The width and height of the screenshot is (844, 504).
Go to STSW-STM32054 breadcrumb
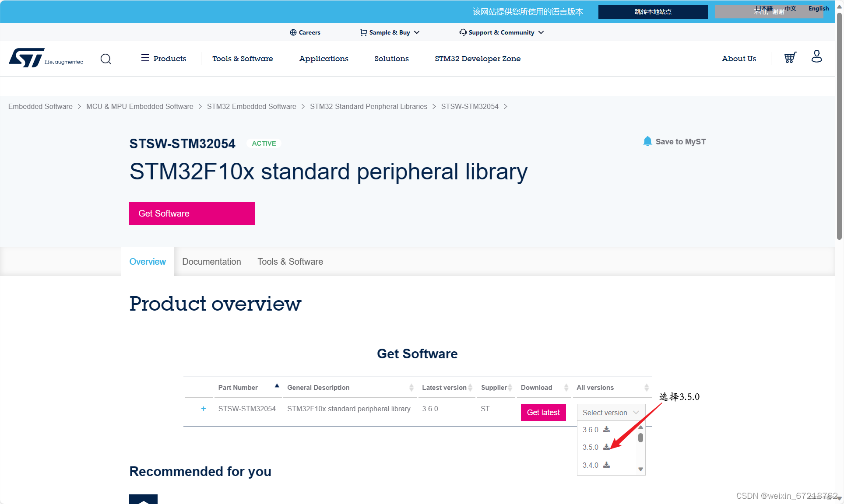470,106
